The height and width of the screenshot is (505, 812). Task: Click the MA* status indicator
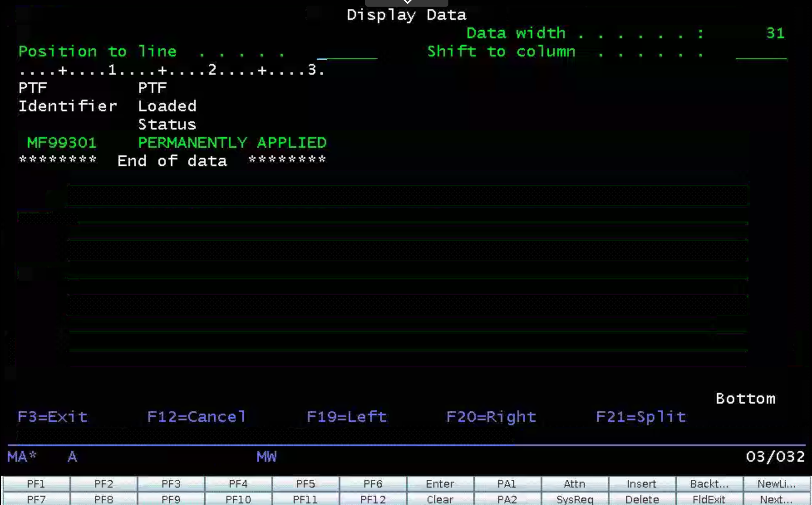click(x=22, y=457)
